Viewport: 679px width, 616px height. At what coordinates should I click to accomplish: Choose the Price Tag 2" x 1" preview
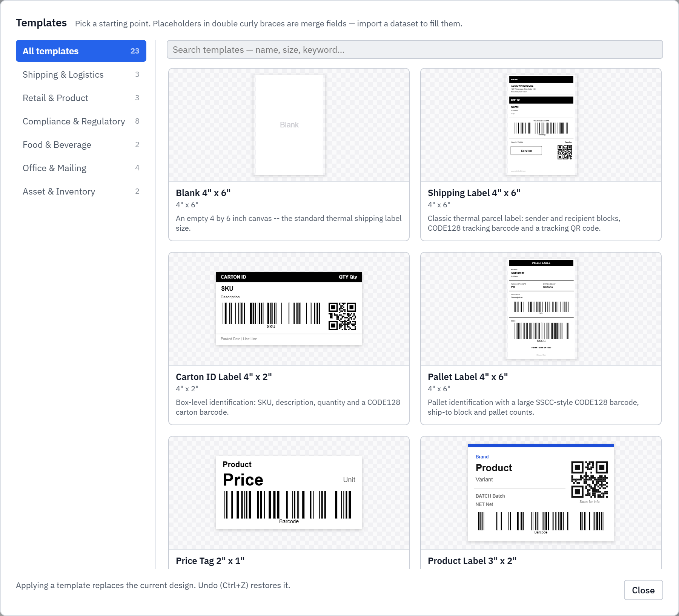tap(289, 493)
